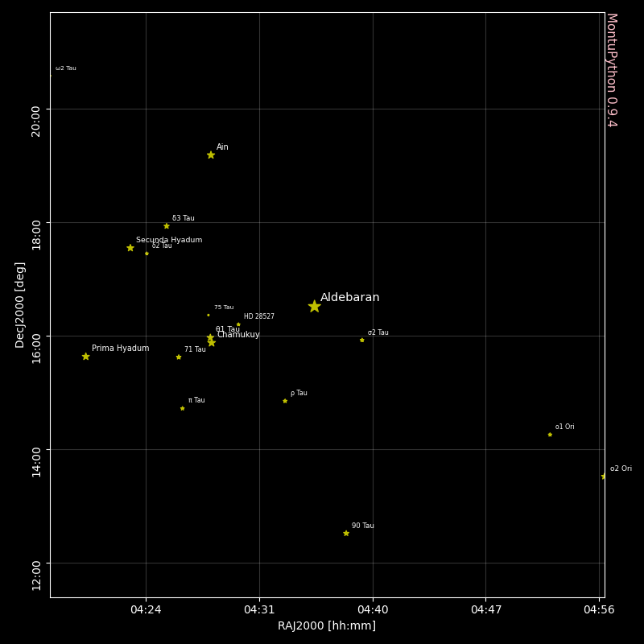Click the θ1 Tau label text
644x644 pixels.
(x=228, y=329)
